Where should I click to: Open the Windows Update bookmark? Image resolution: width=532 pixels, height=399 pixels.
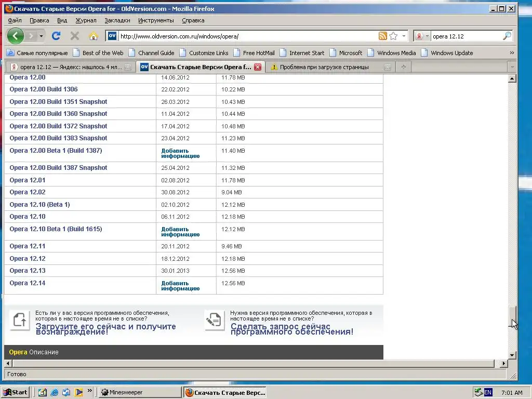pyautogui.click(x=447, y=53)
